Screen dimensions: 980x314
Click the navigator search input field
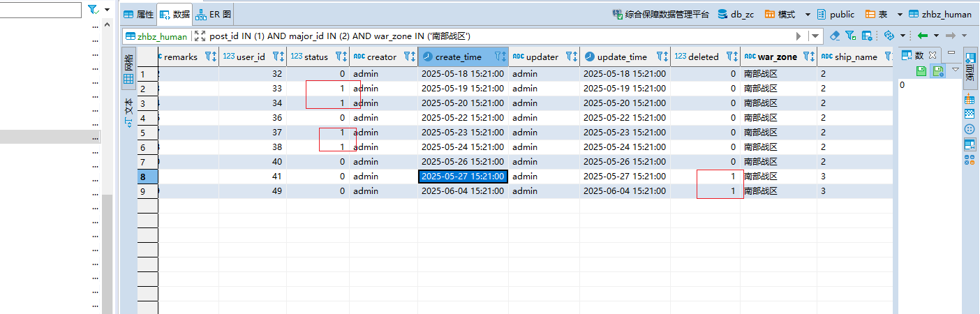40,10
